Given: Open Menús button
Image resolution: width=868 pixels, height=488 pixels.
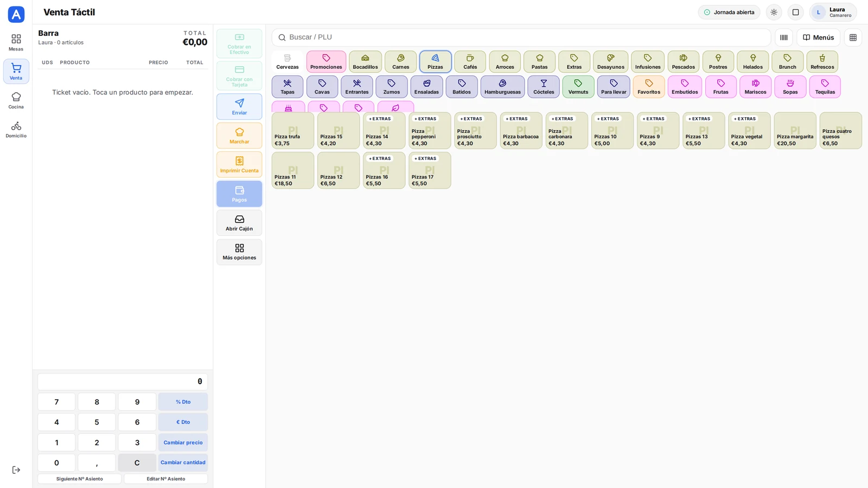Looking at the screenshot, I should pos(818,37).
